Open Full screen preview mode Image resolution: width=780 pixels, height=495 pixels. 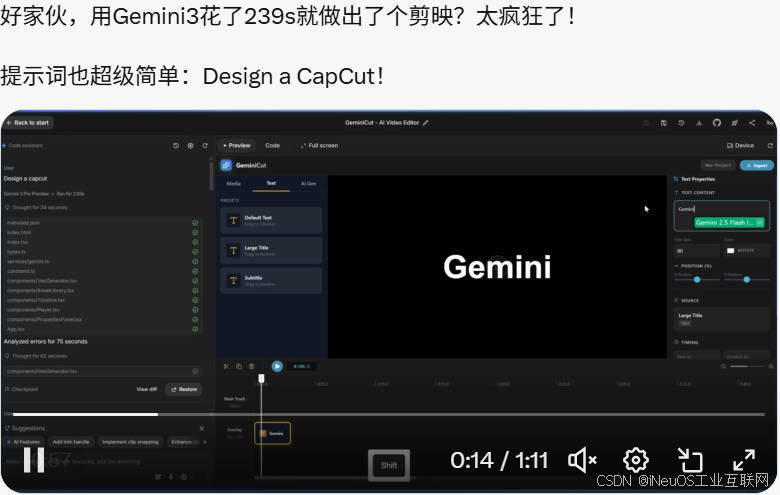pyautogui.click(x=319, y=145)
